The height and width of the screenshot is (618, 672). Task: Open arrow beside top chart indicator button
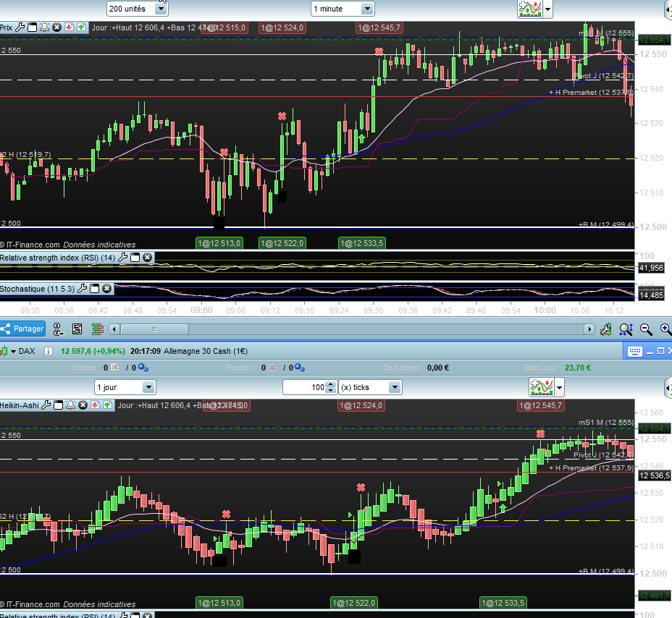pos(547,9)
